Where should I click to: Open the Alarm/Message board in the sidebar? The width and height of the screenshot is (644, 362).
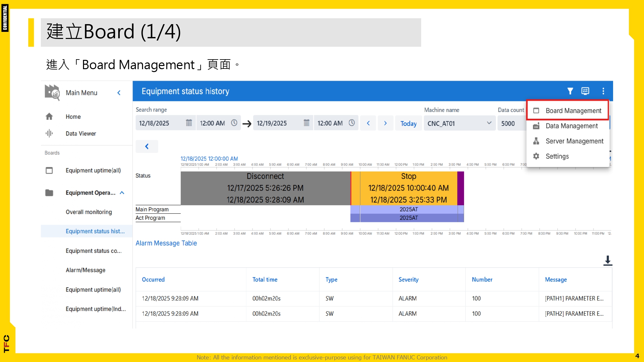point(85,270)
